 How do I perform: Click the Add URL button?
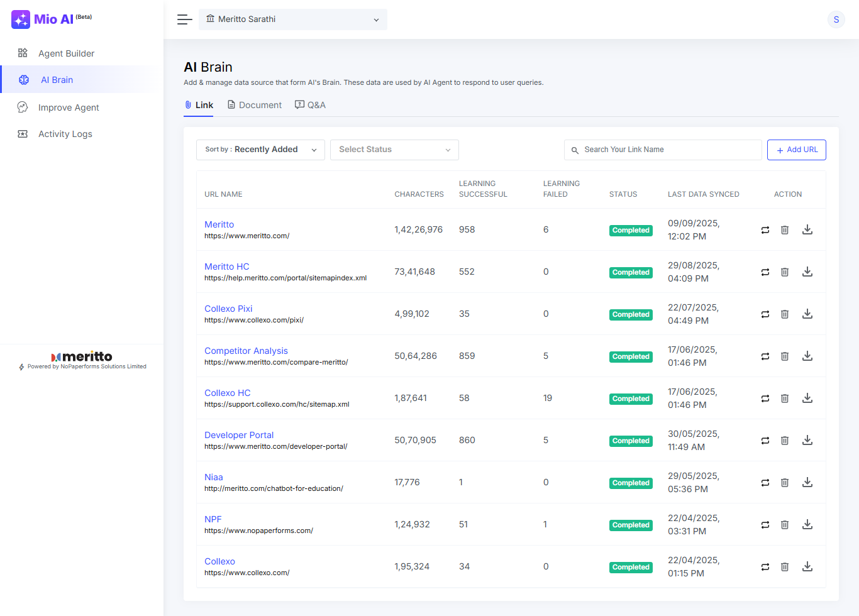[796, 150]
